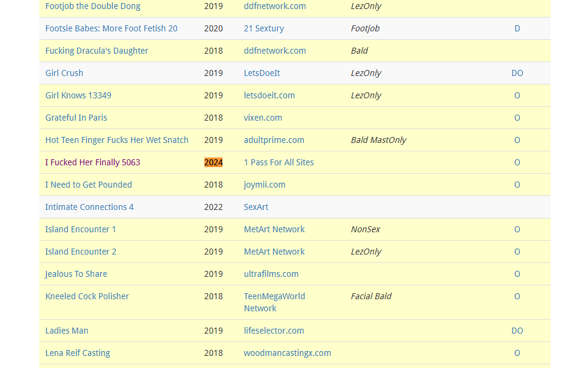Open the Ladies Man title link
The height and width of the screenshot is (368, 588).
(x=67, y=331)
